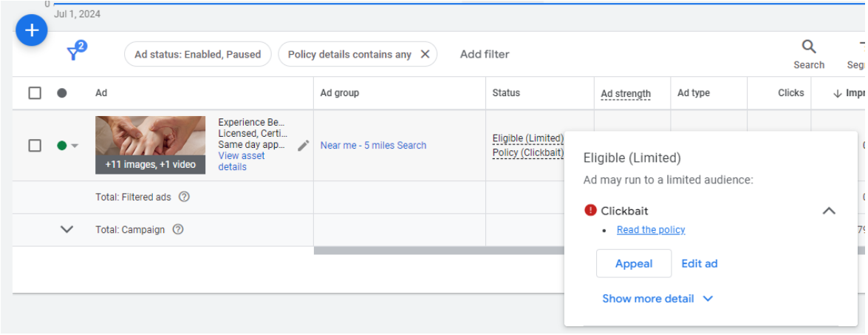Click help icon next to Total: Campaign
868x335 pixels.
[x=178, y=229]
